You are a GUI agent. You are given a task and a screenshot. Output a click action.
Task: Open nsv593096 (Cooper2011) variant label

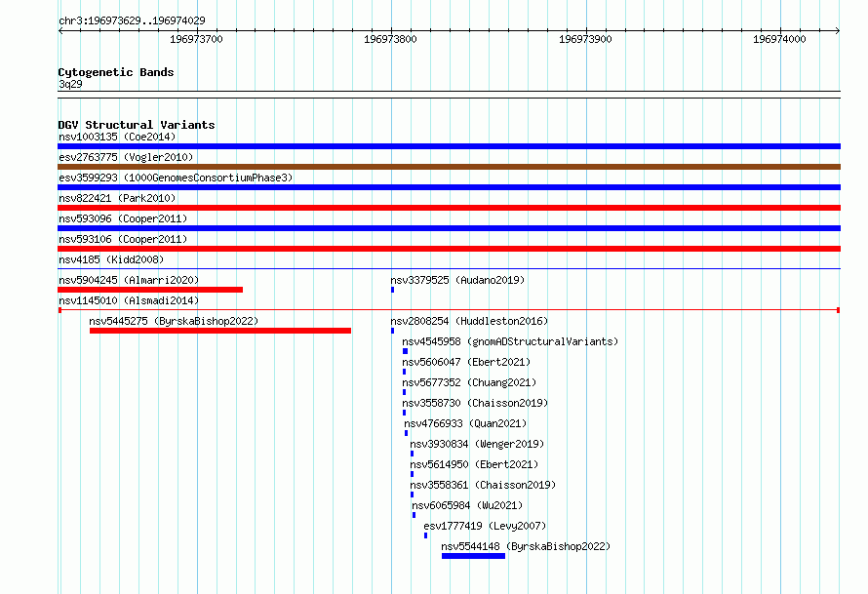pyautogui.click(x=123, y=218)
